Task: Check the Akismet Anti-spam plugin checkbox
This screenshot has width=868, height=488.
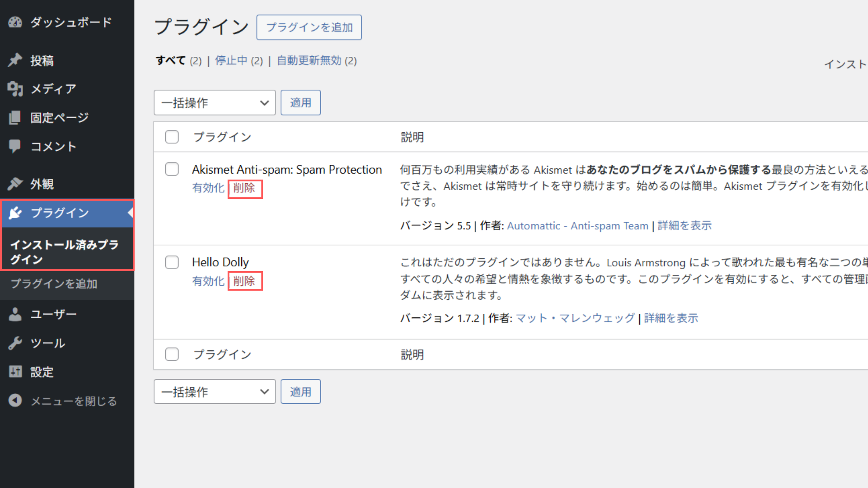Action: point(172,169)
